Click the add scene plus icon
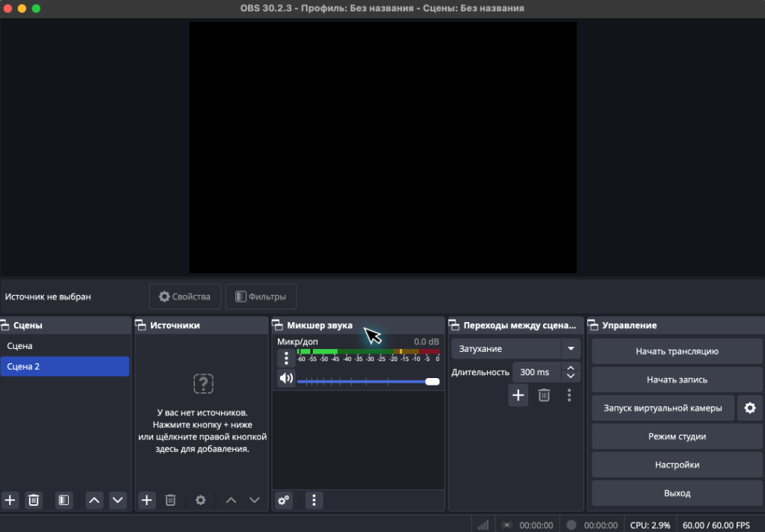This screenshot has height=532, width=765. coord(10,500)
